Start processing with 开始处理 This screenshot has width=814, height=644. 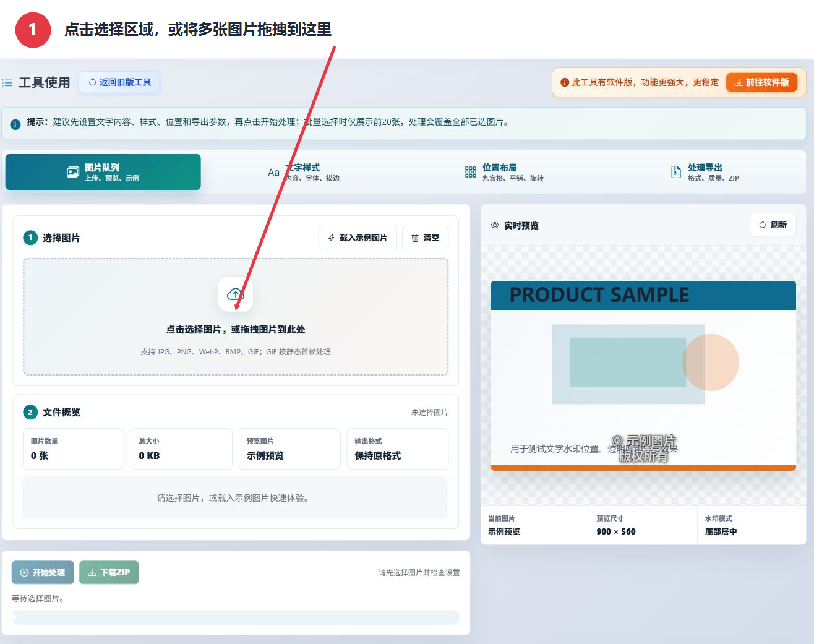[x=43, y=572]
